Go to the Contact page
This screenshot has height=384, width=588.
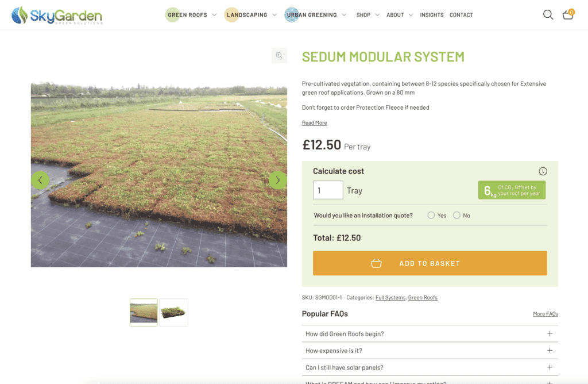click(x=461, y=15)
